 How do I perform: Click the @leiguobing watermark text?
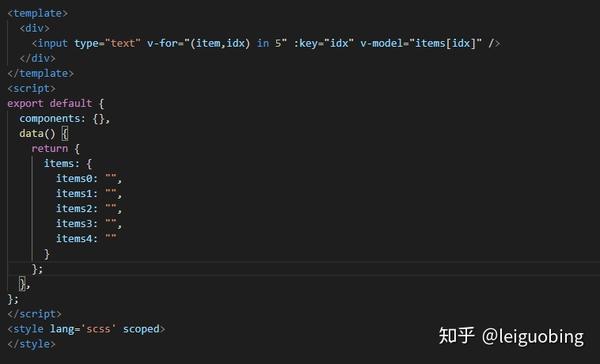pyautogui.click(x=533, y=336)
